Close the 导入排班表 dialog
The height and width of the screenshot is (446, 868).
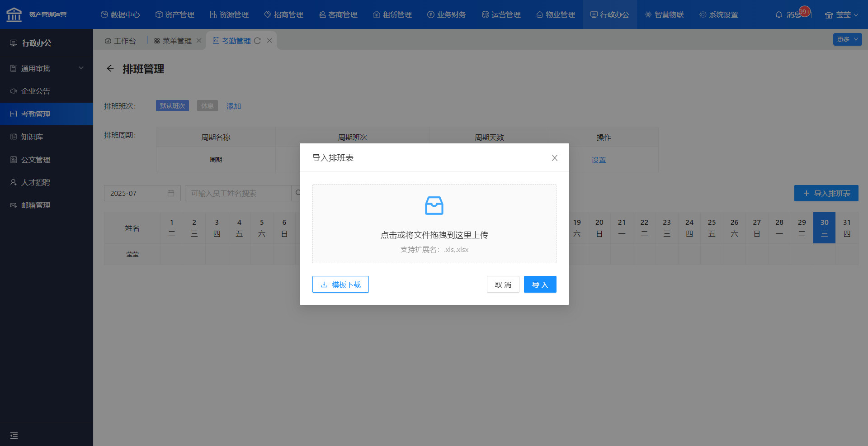click(x=555, y=158)
